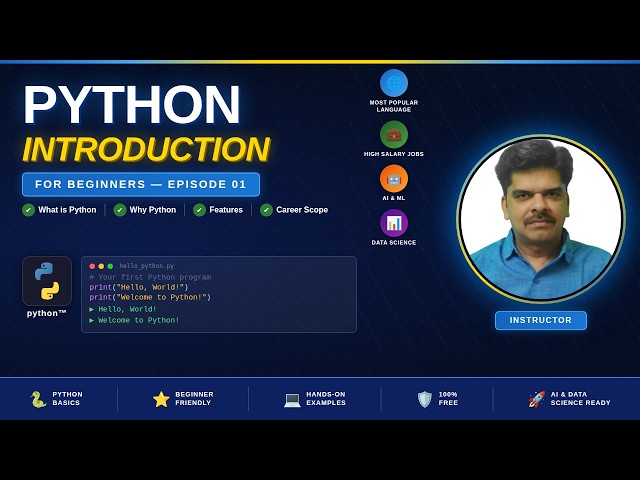Click the green check beside Why Python
Image resolution: width=640 pixels, height=480 pixels.
tap(120, 210)
